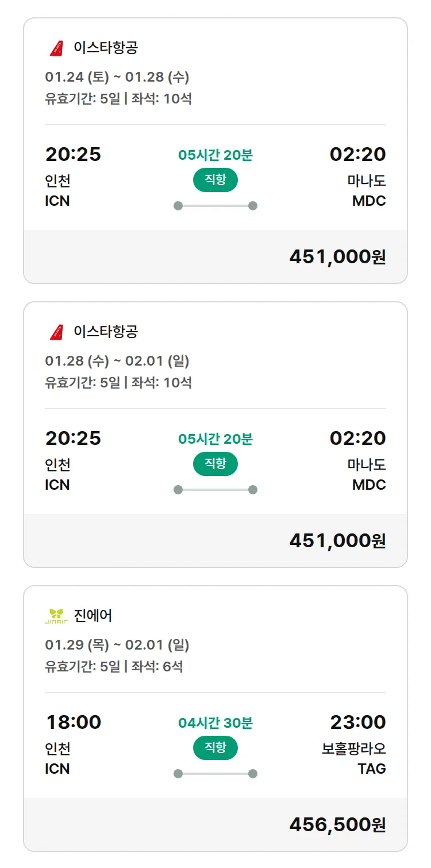Click the Eastar logo on the 01.28–02.01 card
Screen dimensions: 431x868
click(x=56, y=332)
